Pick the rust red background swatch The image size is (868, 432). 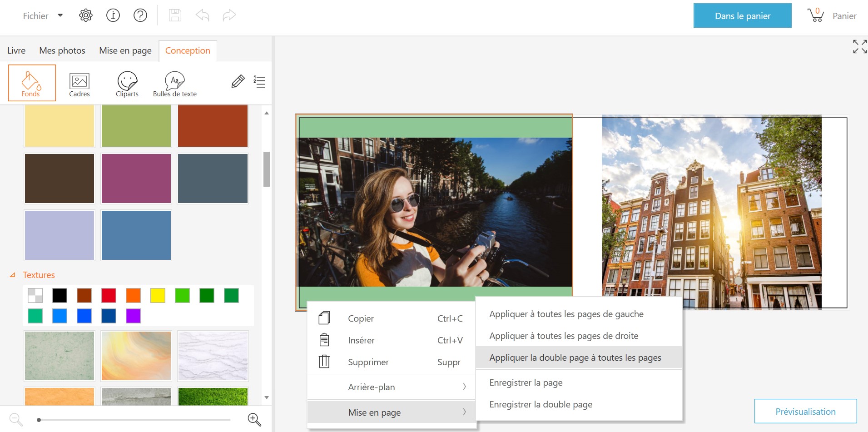click(x=213, y=126)
